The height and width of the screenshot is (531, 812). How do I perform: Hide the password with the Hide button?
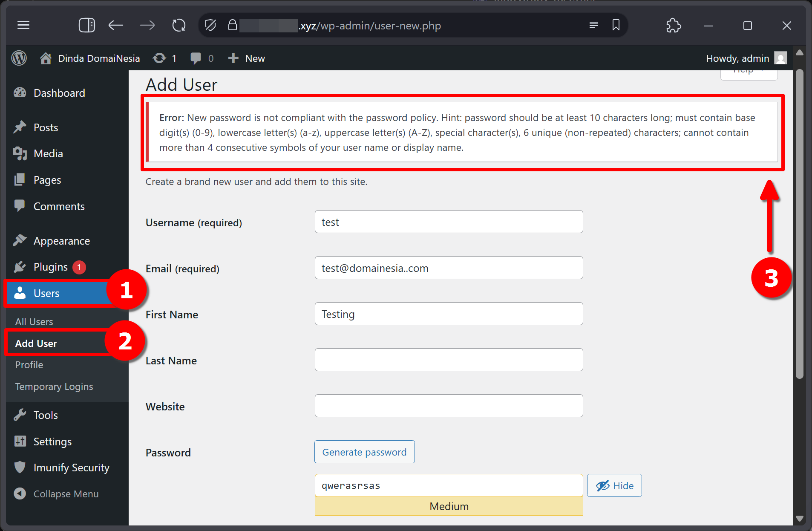pos(614,485)
